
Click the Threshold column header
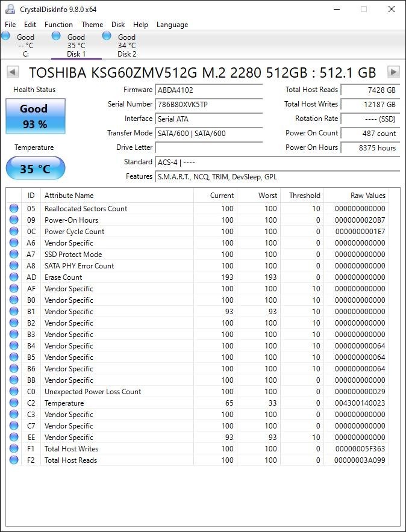tap(302, 196)
